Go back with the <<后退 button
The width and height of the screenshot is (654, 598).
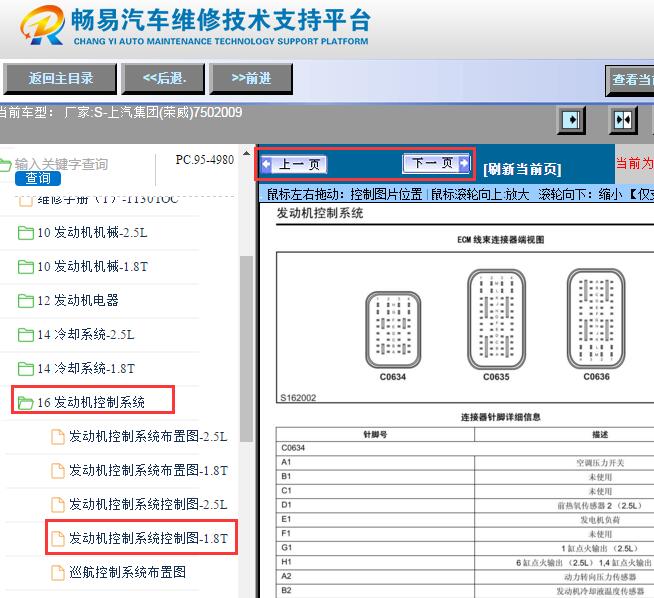pyautogui.click(x=164, y=78)
